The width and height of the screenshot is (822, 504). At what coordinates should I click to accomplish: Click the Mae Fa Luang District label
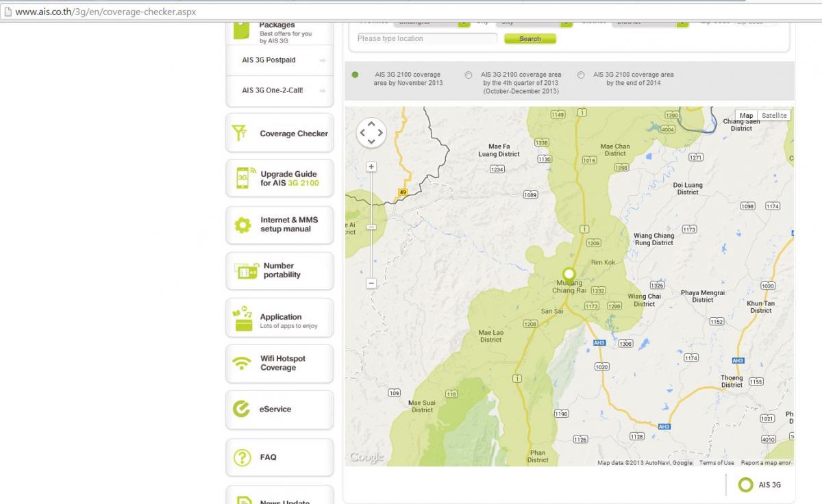[x=499, y=150]
